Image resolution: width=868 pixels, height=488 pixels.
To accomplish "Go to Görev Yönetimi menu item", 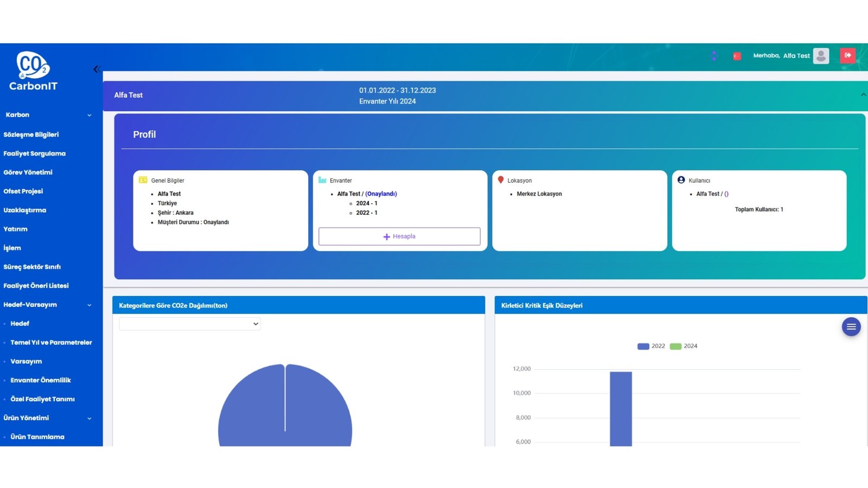I will coord(28,172).
